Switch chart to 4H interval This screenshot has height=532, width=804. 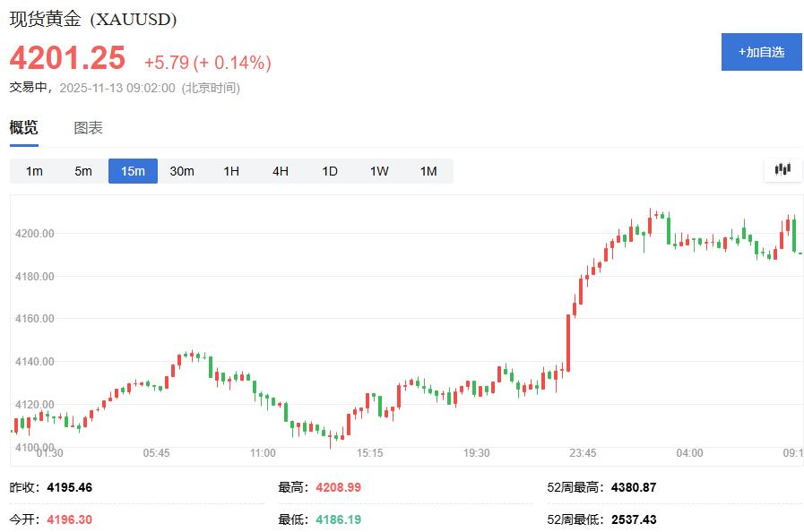point(280,170)
